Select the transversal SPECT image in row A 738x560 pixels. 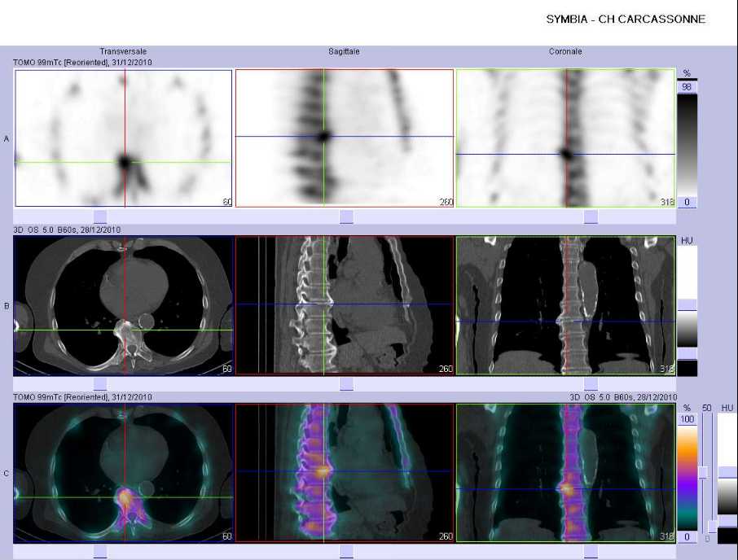[x=123, y=138]
